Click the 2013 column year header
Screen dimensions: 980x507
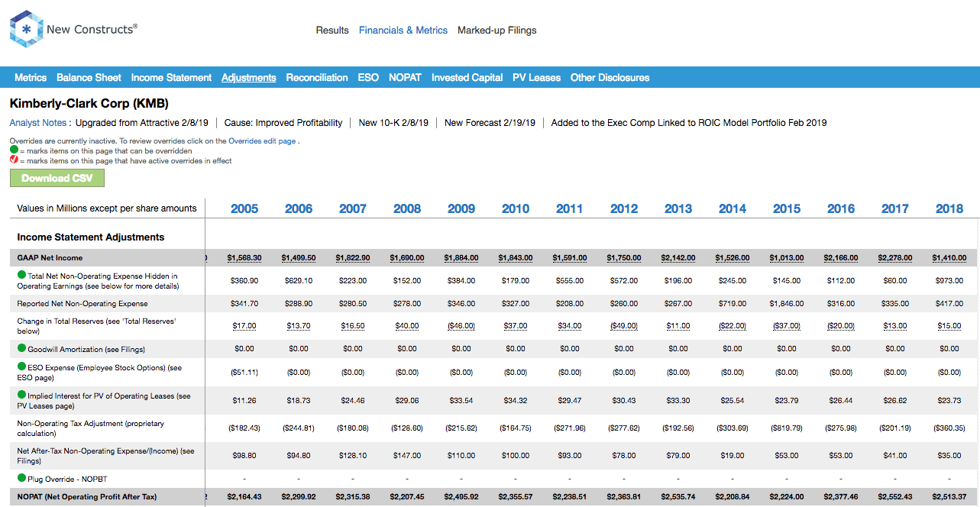coord(678,208)
